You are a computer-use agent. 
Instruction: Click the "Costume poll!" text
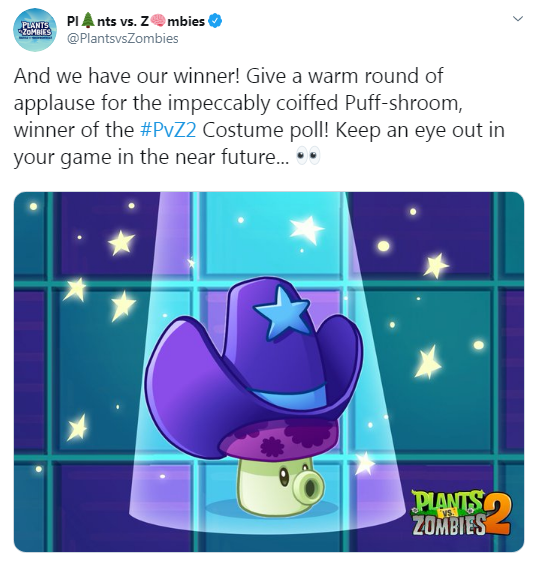pos(266,130)
